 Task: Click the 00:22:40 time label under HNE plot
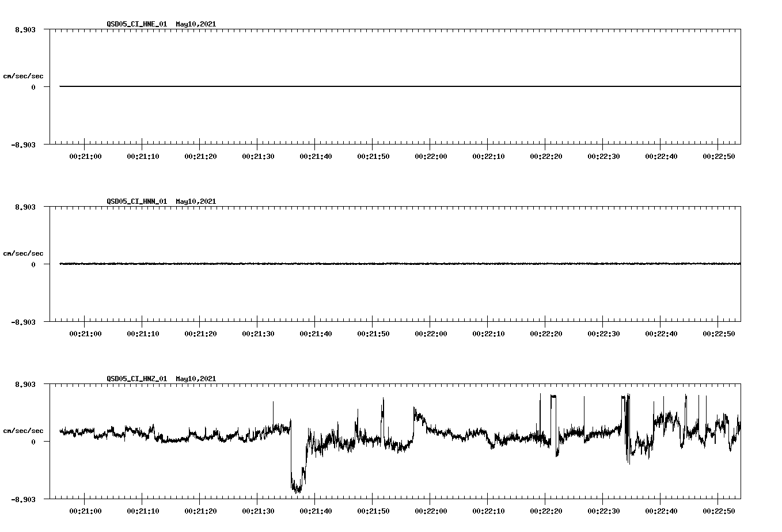tap(661, 157)
